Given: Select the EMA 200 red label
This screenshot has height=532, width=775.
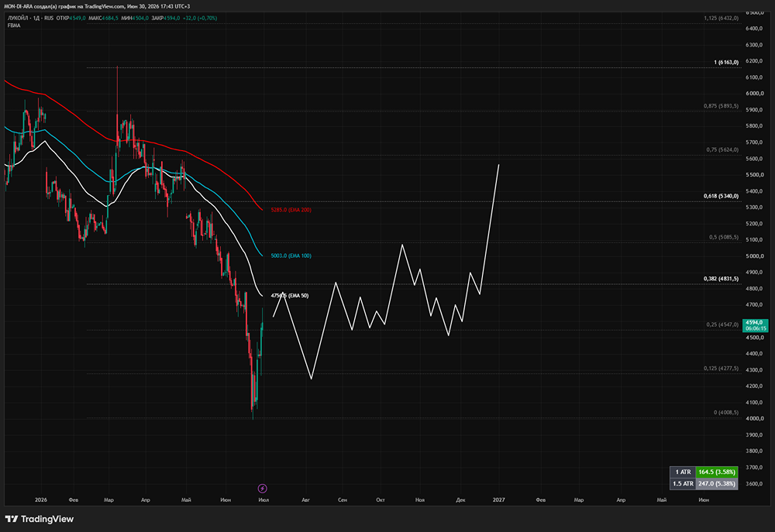Looking at the screenshot, I should pyautogui.click(x=291, y=210).
